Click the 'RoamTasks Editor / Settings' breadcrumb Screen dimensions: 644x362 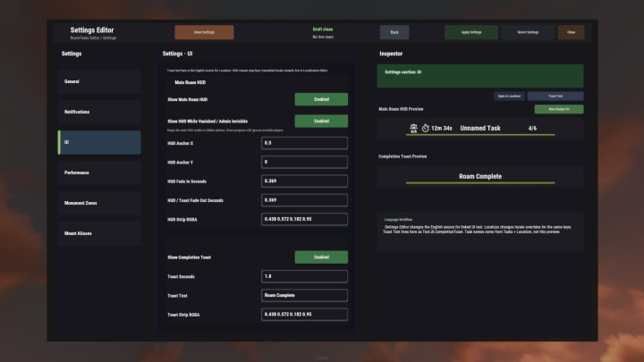[x=93, y=38]
